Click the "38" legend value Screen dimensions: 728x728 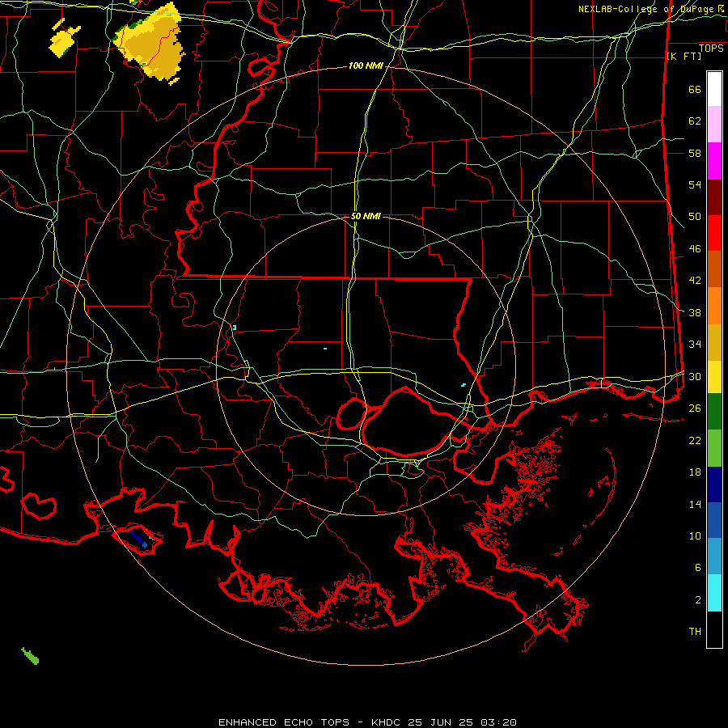(x=695, y=313)
